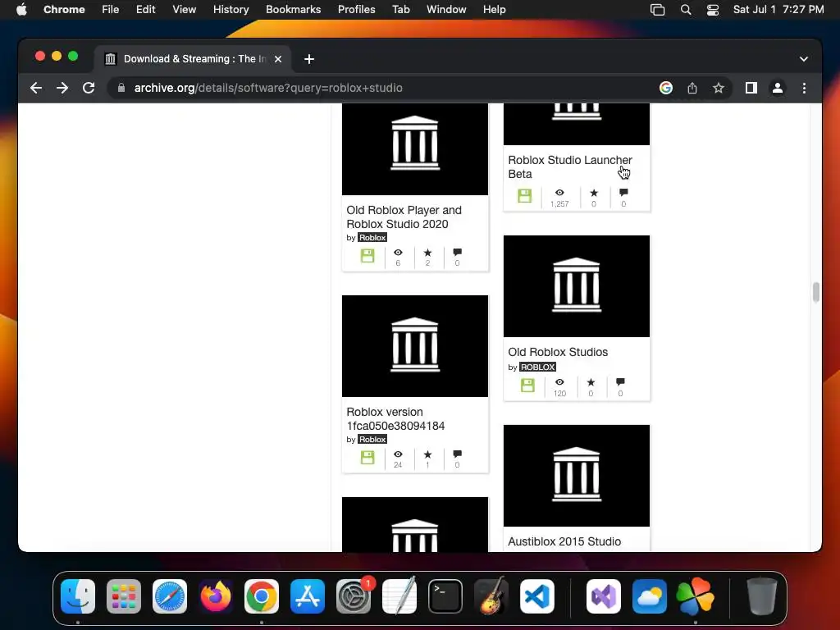Open the History menu
The image size is (840, 630).
click(x=231, y=9)
